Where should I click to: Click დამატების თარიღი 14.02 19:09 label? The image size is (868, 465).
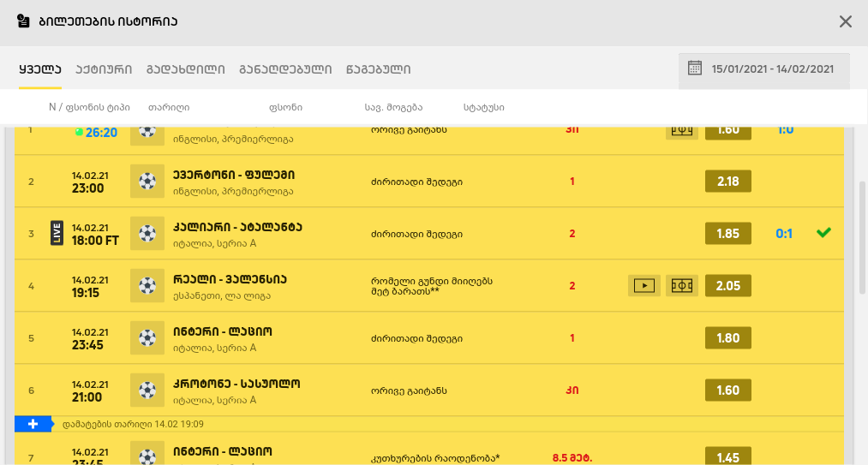pos(133,424)
